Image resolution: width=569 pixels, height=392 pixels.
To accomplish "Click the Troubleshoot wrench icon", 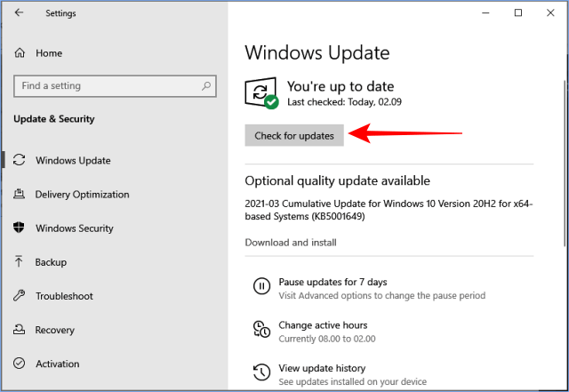I will click(19, 295).
